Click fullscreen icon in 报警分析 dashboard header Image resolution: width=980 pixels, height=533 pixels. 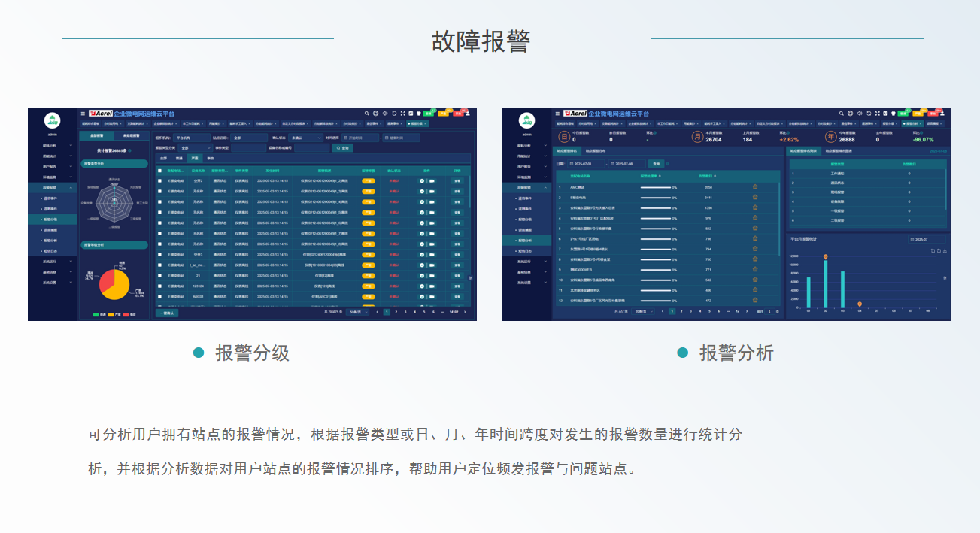pyautogui.click(x=878, y=114)
